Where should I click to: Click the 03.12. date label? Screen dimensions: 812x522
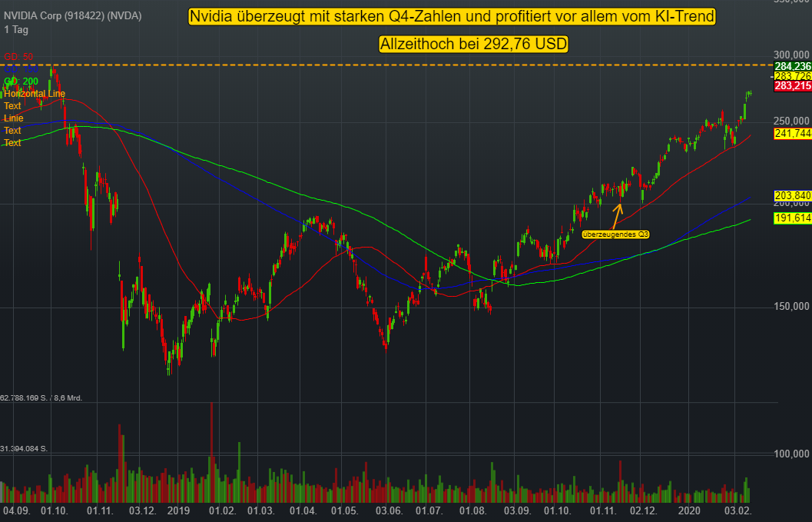(142, 510)
